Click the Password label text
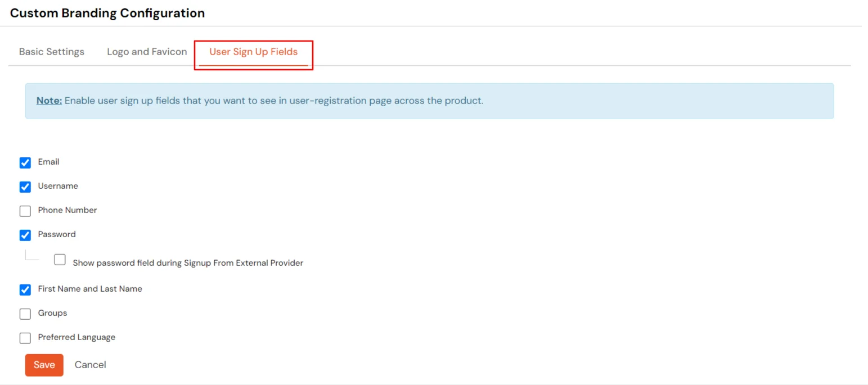The image size is (868, 385). pos(56,234)
